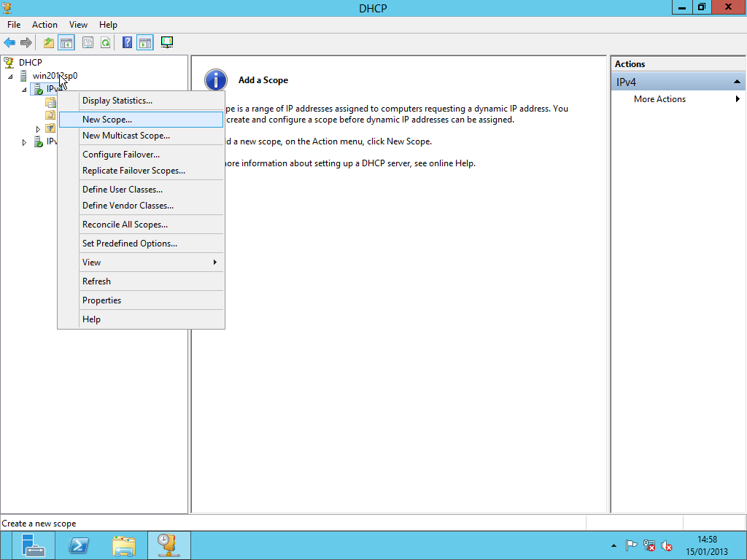Collapse the IPv4 section in Actions pane
The width and height of the screenshot is (747, 560).
pos(737,82)
